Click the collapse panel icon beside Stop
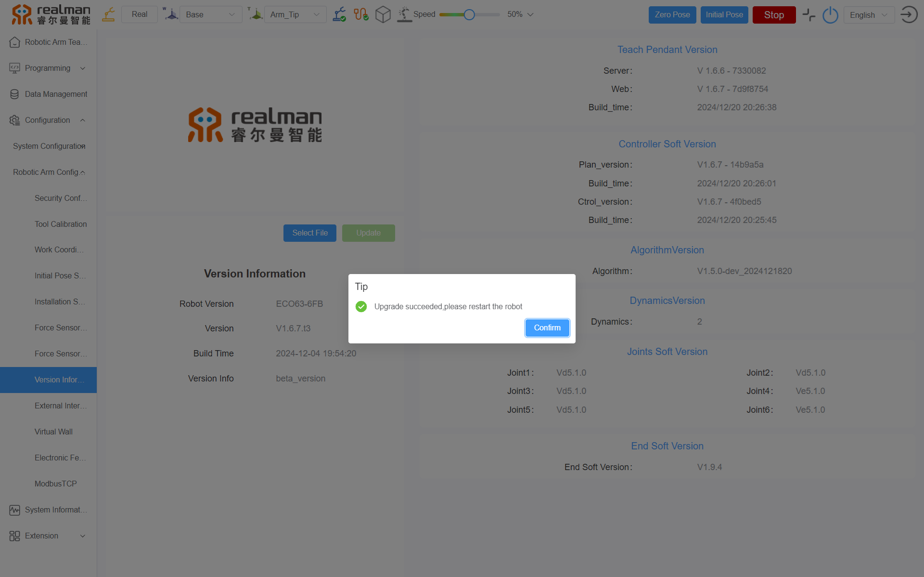924x577 pixels. point(808,14)
